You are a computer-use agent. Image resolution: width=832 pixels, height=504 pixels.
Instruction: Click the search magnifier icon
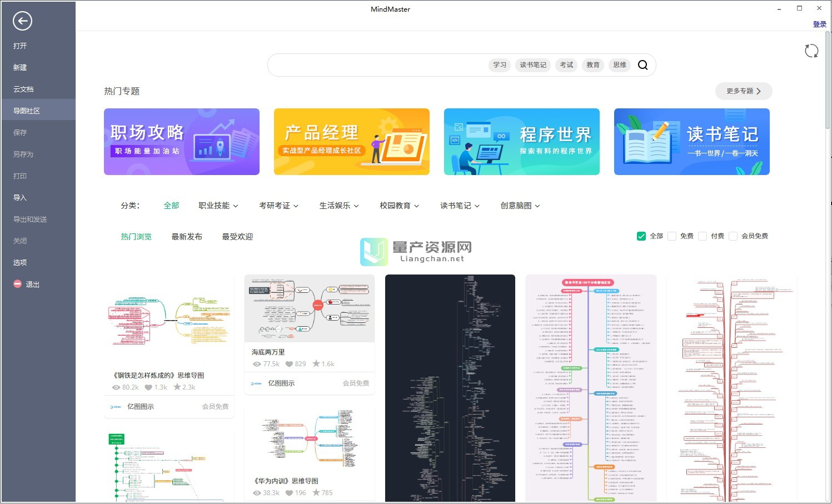pyautogui.click(x=642, y=65)
